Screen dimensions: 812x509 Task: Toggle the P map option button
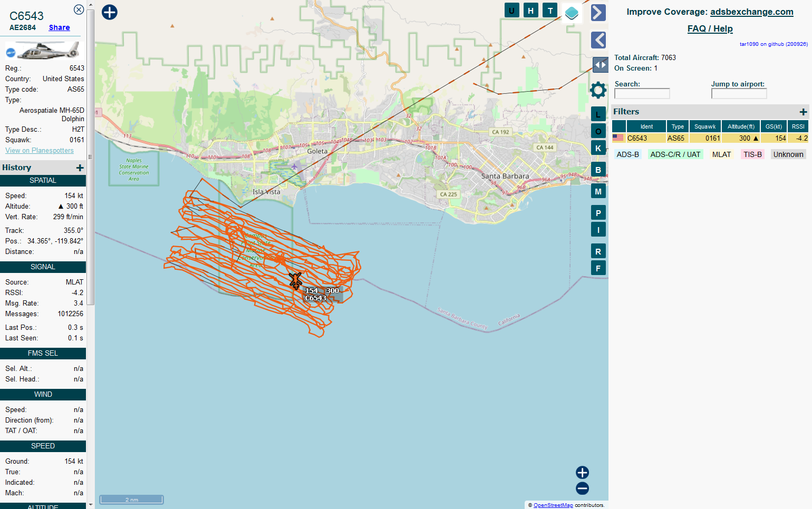point(598,213)
